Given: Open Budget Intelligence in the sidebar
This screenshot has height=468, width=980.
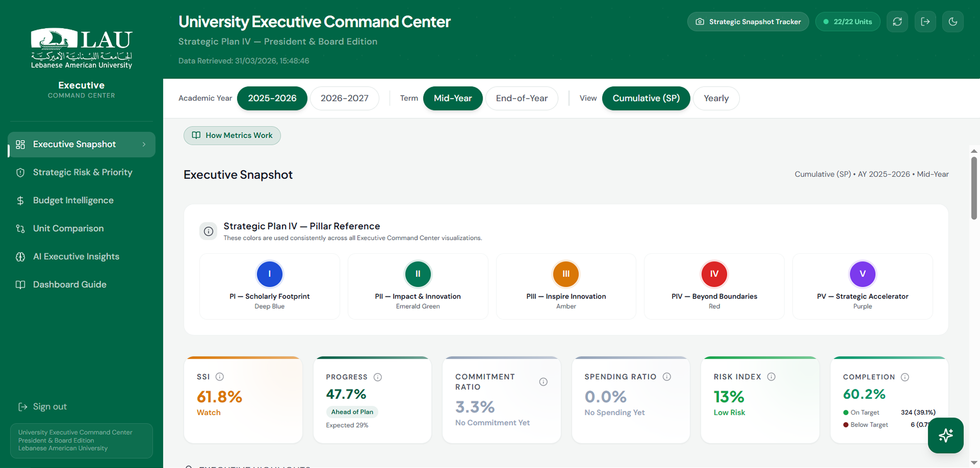Looking at the screenshot, I should coord(73,200).
